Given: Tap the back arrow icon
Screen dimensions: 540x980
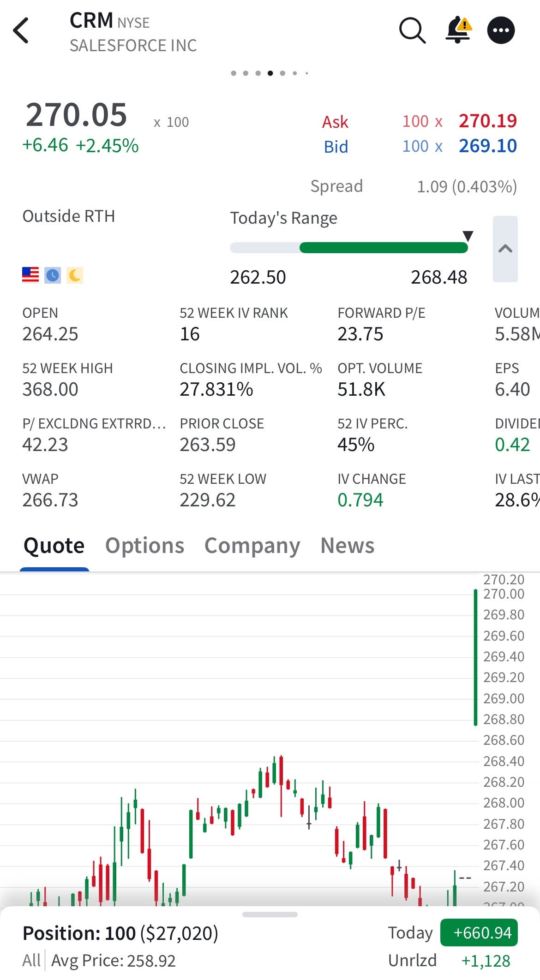Looking at the screenshot, I should (21, 30).
